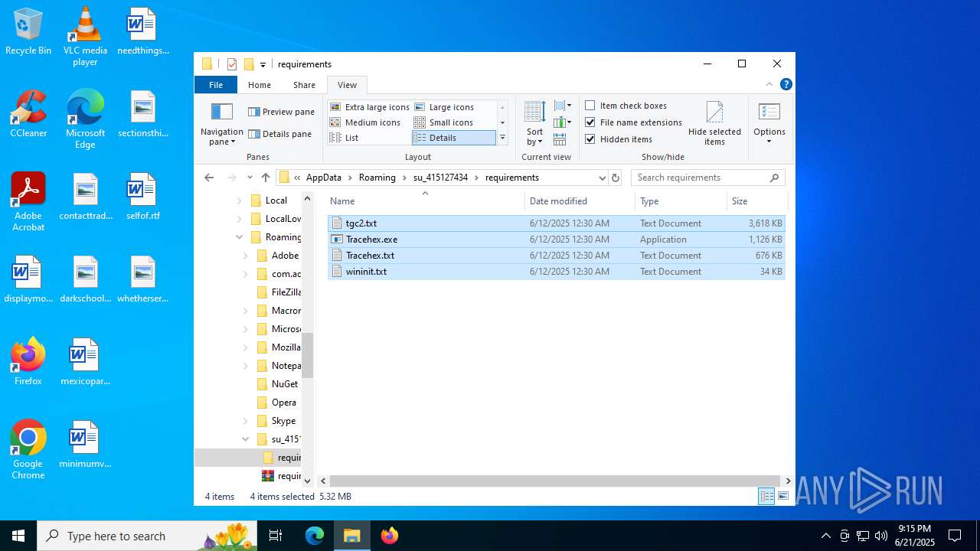Sort by the Type column
980x551 pixels.
[x=681, y=201]
